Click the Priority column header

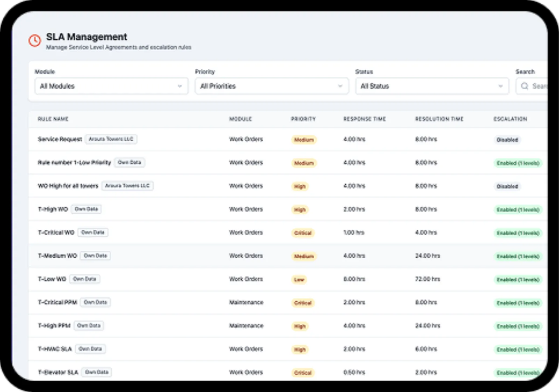303,119
